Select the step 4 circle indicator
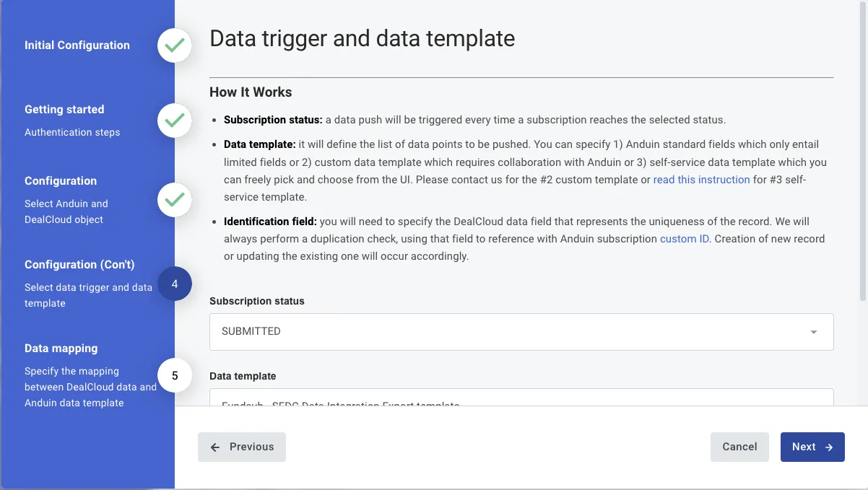Screen dimensions: 868x490 point(175,284)
